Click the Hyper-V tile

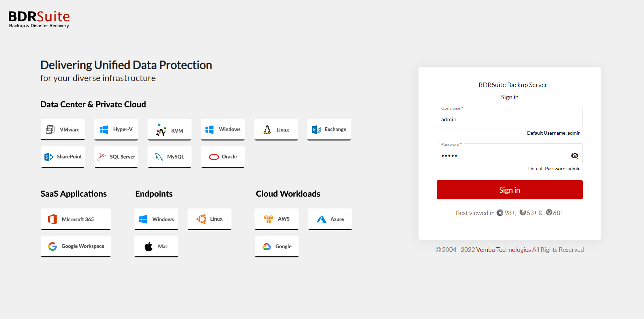tap(116, 129)
